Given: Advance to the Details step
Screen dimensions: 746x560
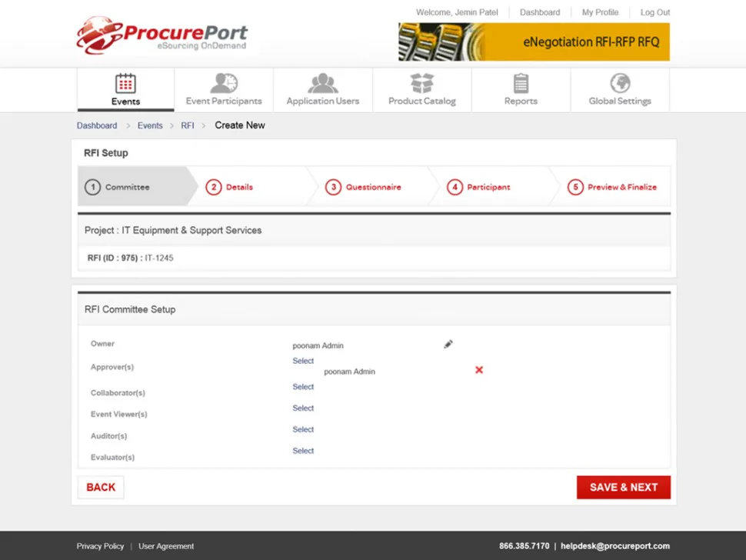Looking at the screenshot, I should pos(238,186).
